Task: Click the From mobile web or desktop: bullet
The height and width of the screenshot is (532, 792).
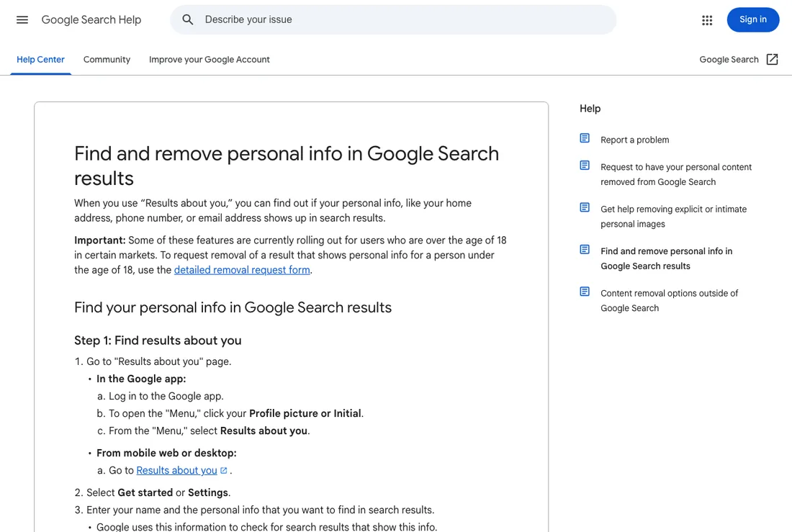Action: (166, 454)
